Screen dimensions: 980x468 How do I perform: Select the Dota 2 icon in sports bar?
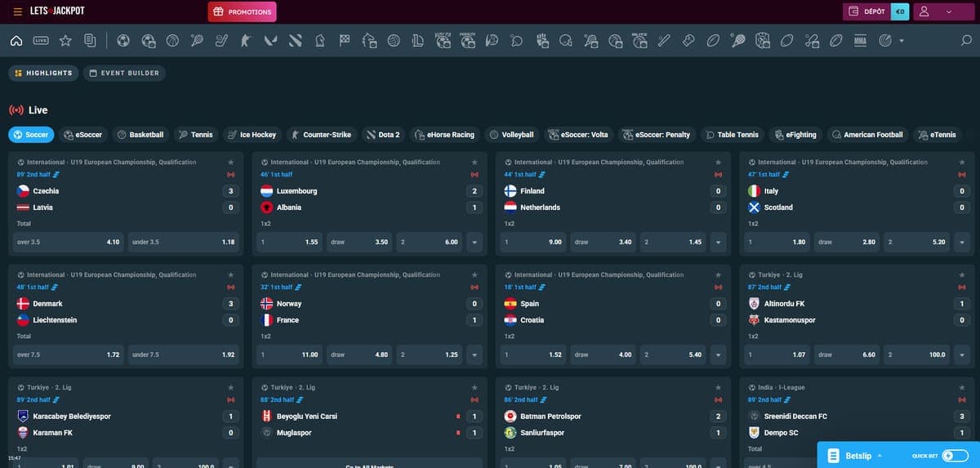tap(296, 40)
